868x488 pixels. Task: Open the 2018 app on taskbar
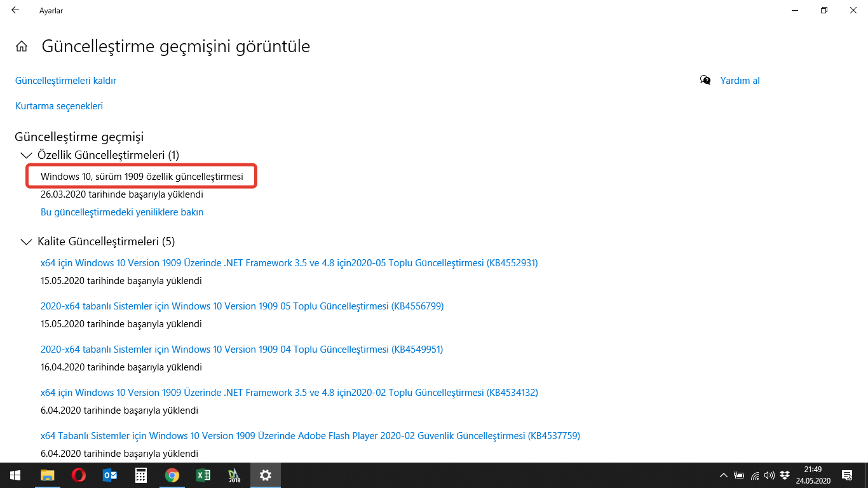[x=234, y=475]
